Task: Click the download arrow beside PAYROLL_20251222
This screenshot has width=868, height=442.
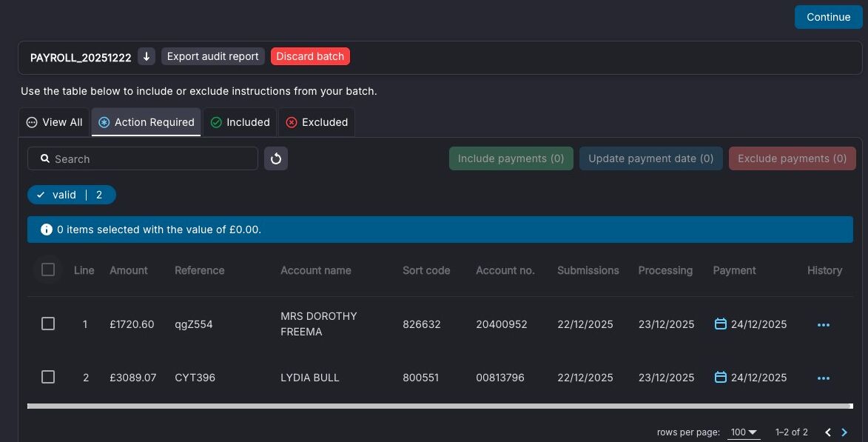Action: (x=146, y=56)
